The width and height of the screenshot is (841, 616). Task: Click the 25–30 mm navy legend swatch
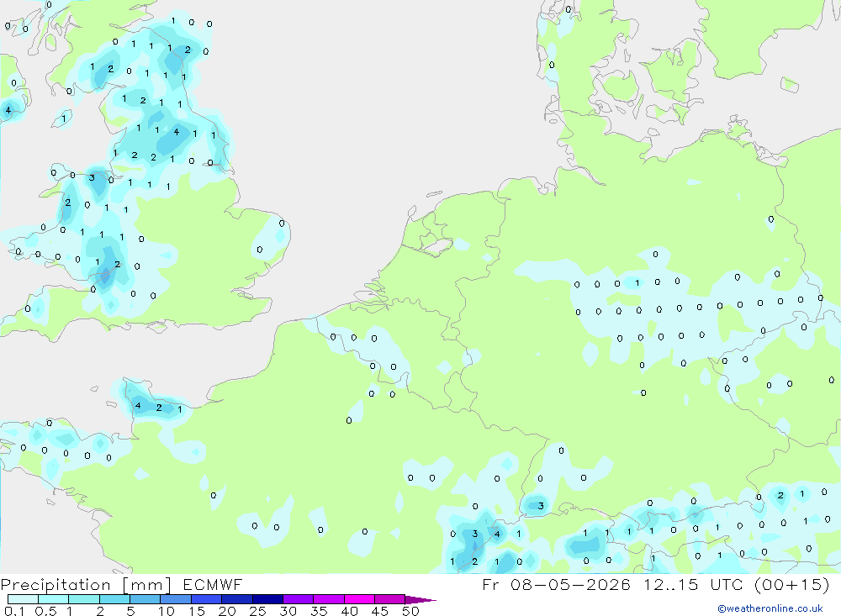[267, 599]
